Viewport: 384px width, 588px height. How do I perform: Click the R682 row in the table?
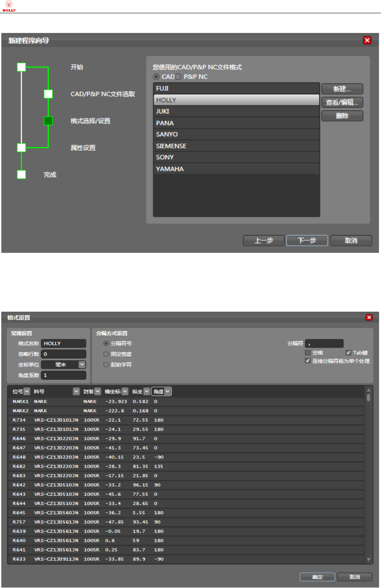pyautogui.click(x=186, y=466)
